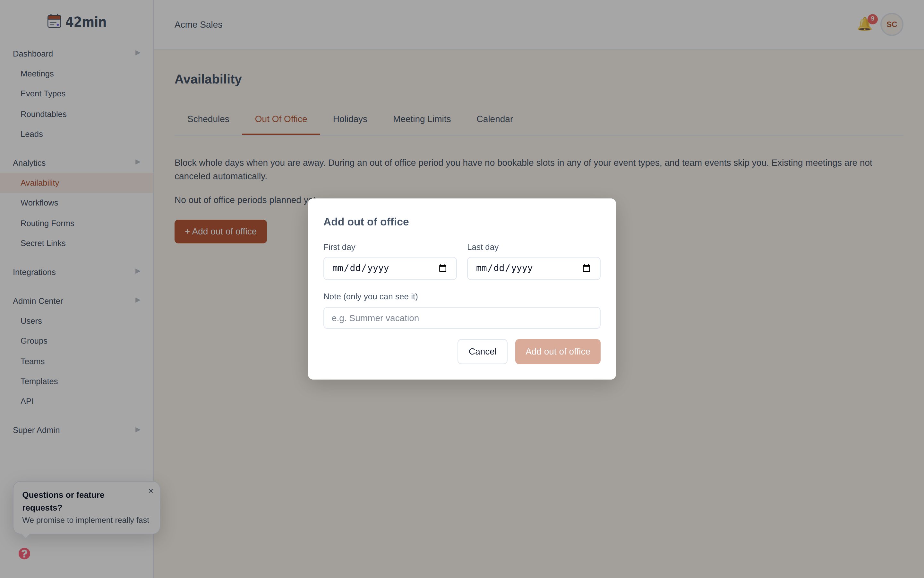Select Availability in sidebar
The width and height of the screenshot is (924, 578).
[40, 183]
